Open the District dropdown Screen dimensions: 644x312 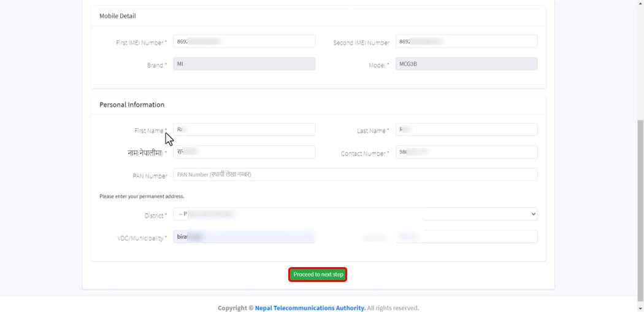[x=355, y=214]
